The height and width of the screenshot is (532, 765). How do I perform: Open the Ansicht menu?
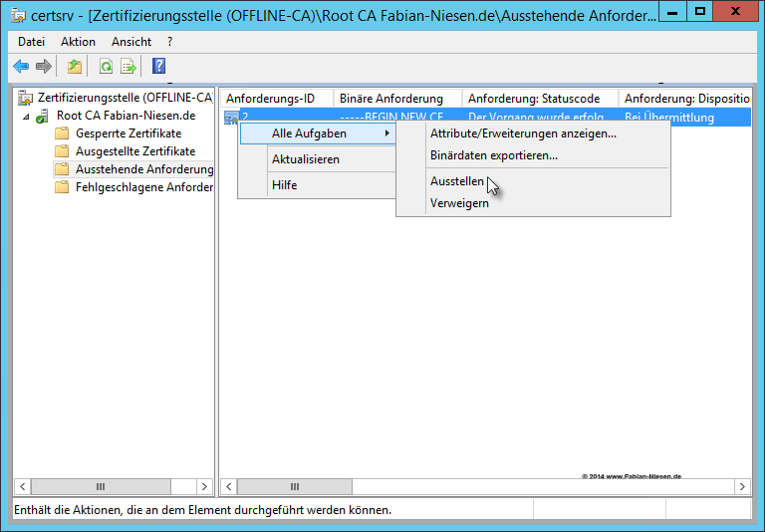click(131, 42)
